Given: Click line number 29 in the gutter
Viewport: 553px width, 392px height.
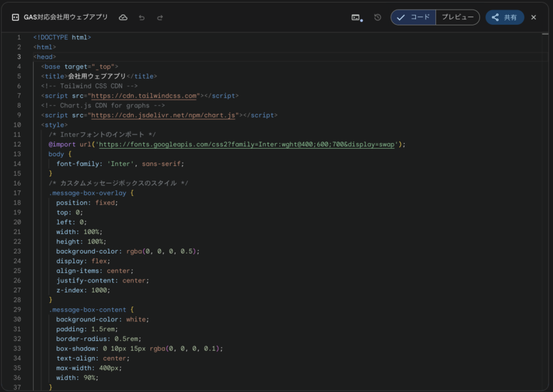Looking at the screenshot, I should [x=18, y=310].
